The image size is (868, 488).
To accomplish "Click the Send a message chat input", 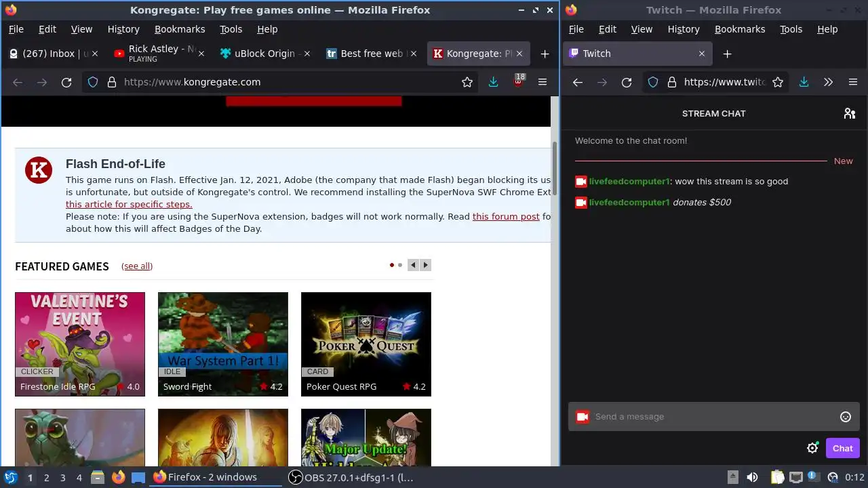I will coord(713,417).
